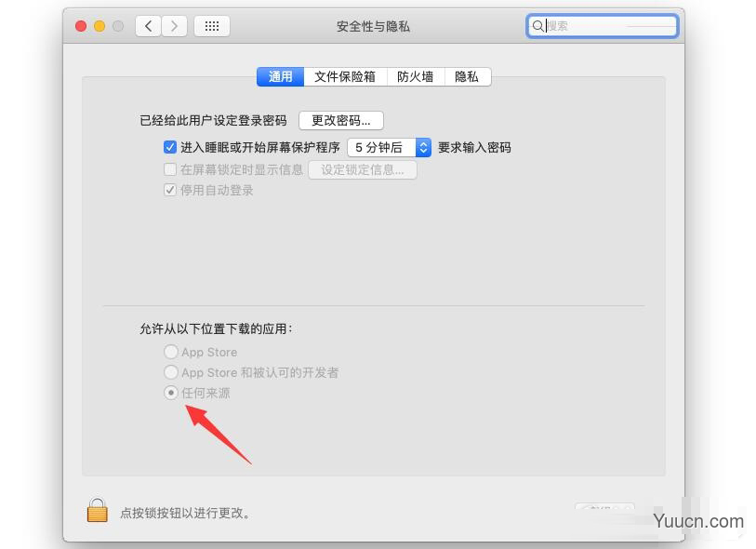Choose App Store 和被认可的开发者 option
Viewport: 756px width, 549px height.
point(171,372)
